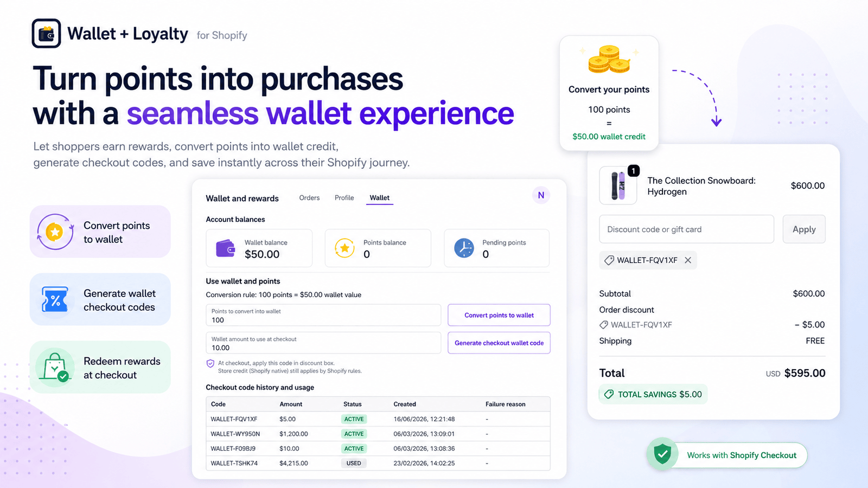The height and width of the screenshot is (488, 868).
Task: Click the $1,200.00 amount cell
Action: pyautogui.click(x=293, y=434)
